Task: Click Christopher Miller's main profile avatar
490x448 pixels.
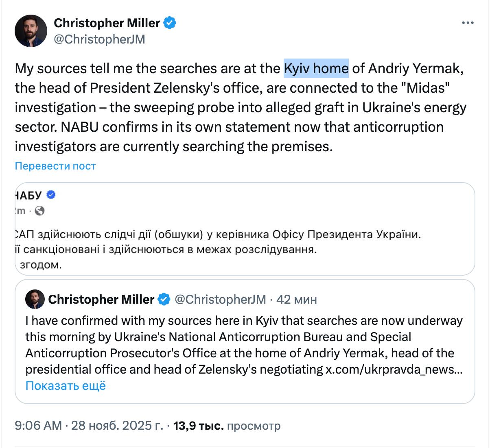Action: [x=31, y=31]
